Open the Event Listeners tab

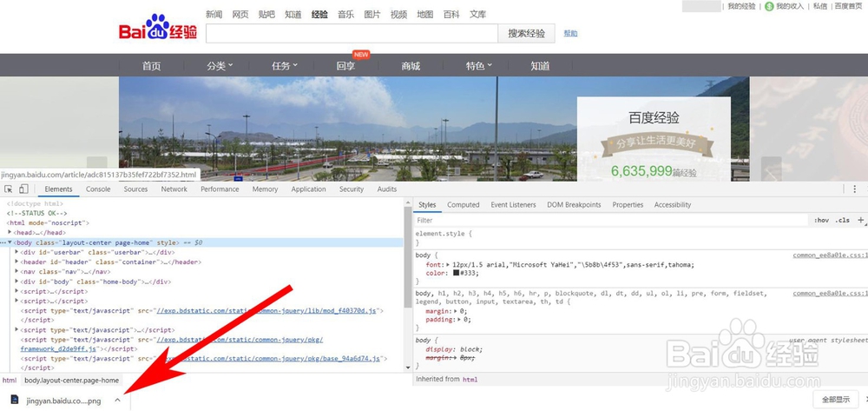tap(513, 205)
